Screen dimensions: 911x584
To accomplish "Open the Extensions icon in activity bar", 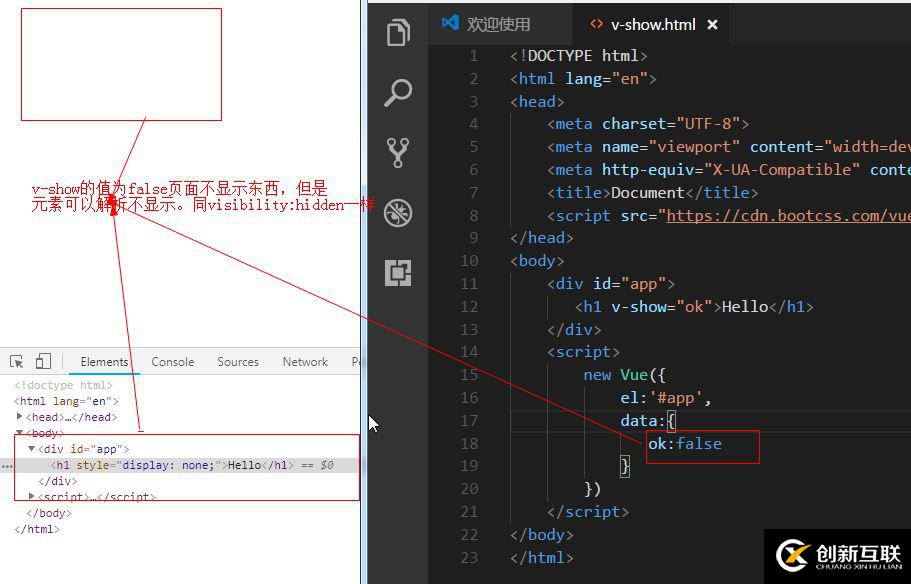I will pyautogui.click(x=398, y=273).
